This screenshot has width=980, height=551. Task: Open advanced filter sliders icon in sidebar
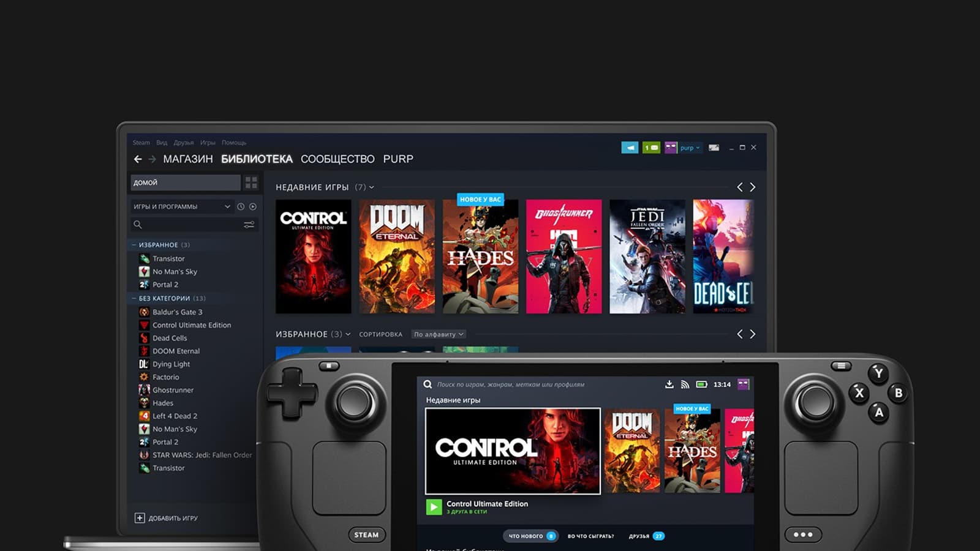click(x=249, y=225)
